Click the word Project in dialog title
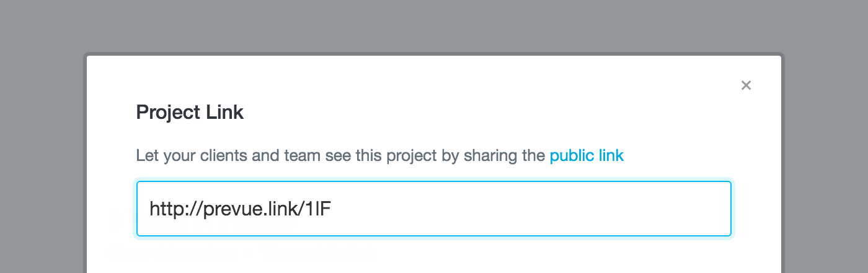 [x=161, y=113]
